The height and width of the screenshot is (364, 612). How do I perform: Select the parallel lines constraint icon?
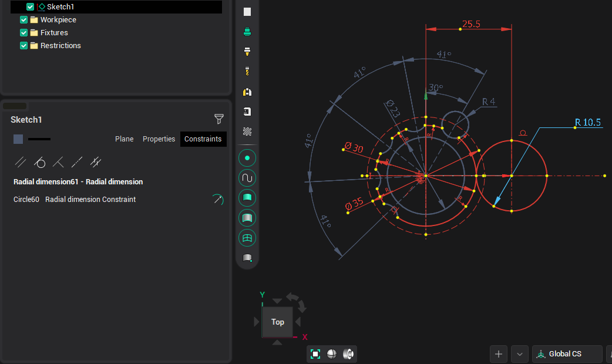click(x=20, y=162)
